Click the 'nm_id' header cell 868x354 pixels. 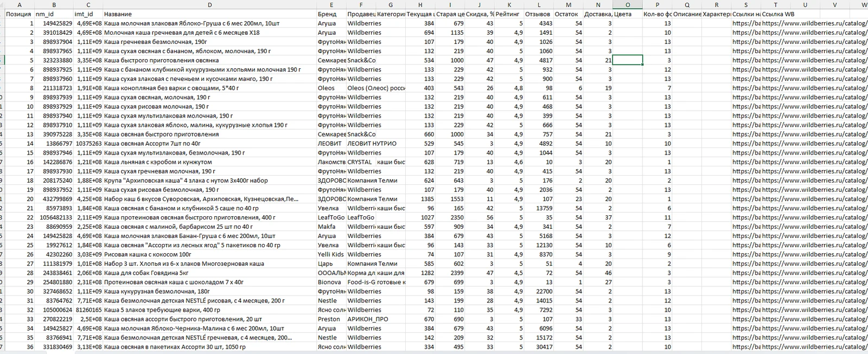pos(54,14)
